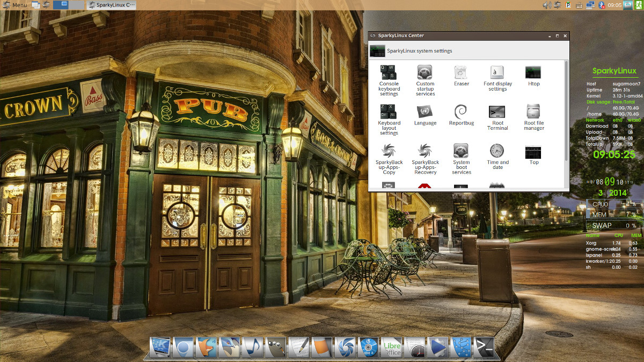This screenshot has width=644, height=362.
Task: Click the Sparky swirl launcher beside Menu
Action: pos(46,5)
